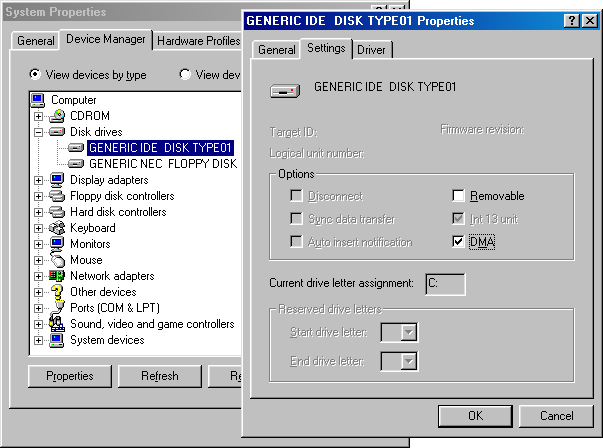Select the Hard disk controllers label
The image size is (603, 448).
coord(118,212)
